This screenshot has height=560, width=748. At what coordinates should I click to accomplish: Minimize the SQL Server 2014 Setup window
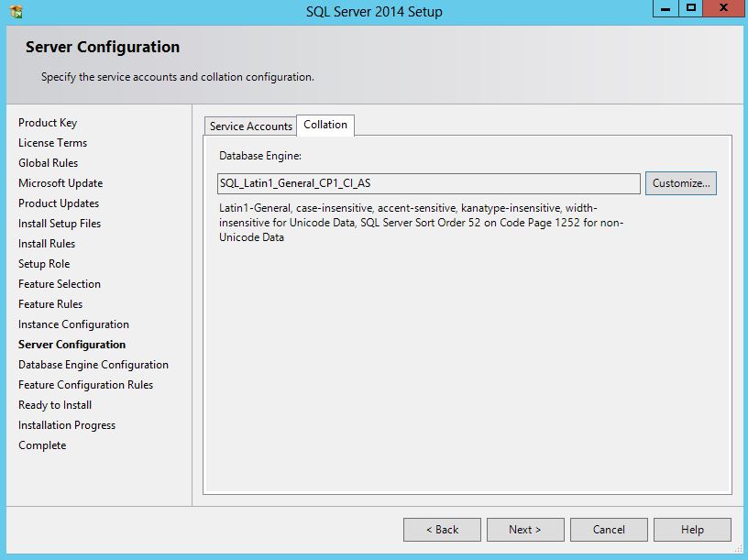665,8
